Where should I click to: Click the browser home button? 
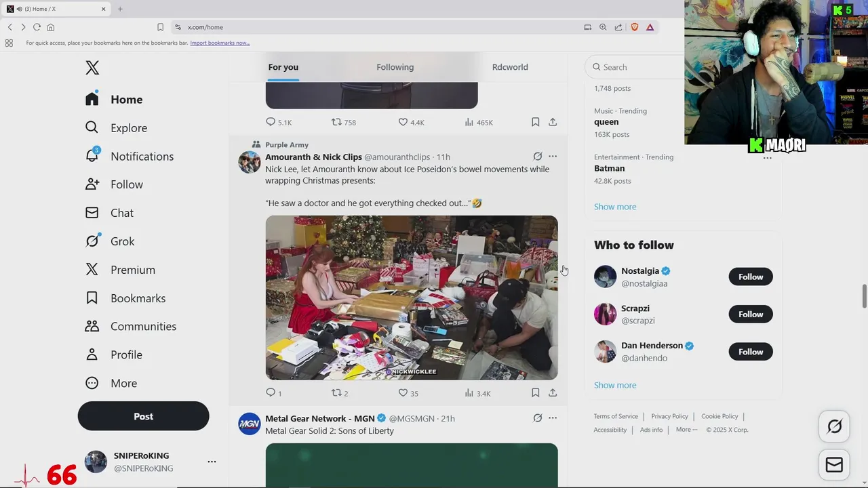pos(50,27)
